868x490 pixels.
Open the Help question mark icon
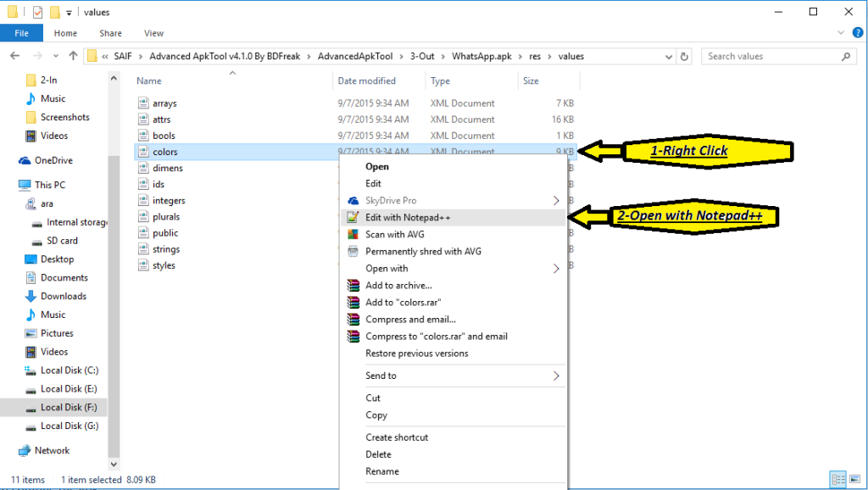point(858,33)
